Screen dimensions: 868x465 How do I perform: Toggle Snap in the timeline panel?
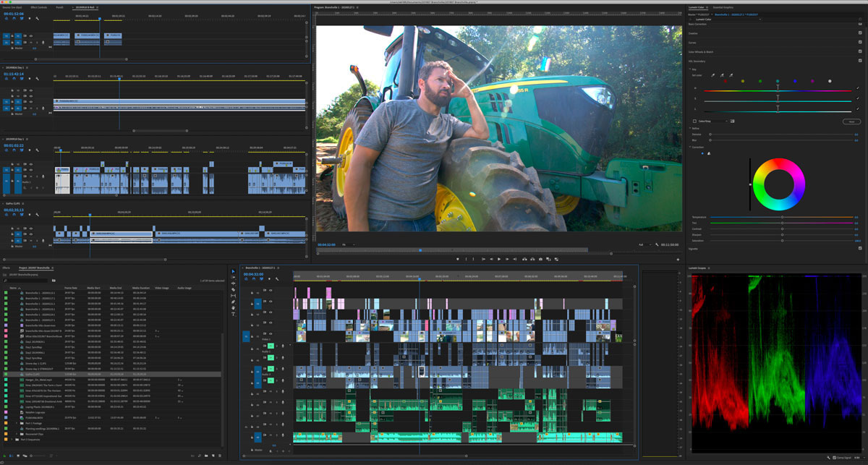point(254,279)
